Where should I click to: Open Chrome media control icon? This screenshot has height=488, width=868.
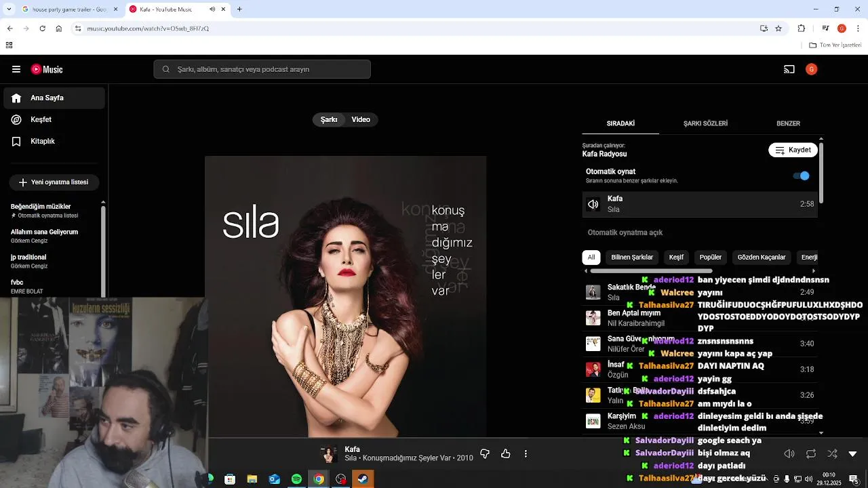coord(825,28)
